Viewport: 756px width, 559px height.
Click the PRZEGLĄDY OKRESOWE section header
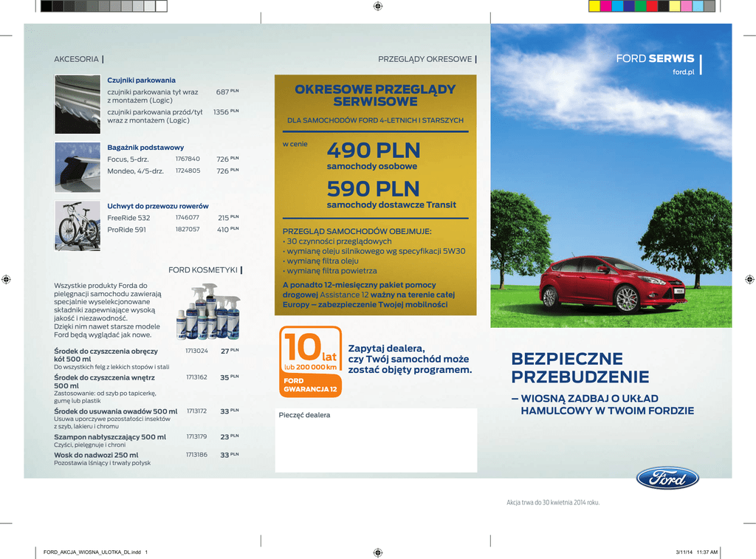(x=425, y=59)
